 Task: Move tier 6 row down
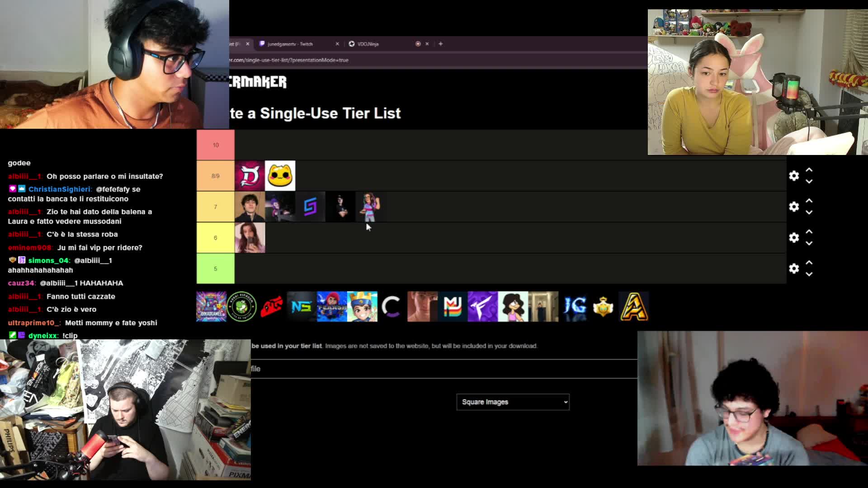[809, 244]
